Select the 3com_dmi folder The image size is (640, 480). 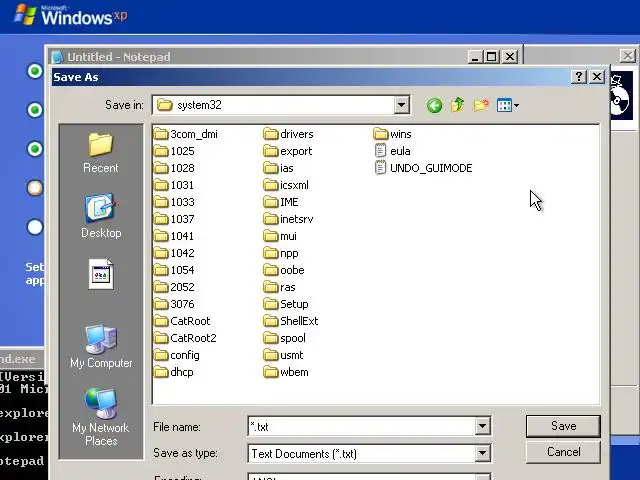[186, 134]
